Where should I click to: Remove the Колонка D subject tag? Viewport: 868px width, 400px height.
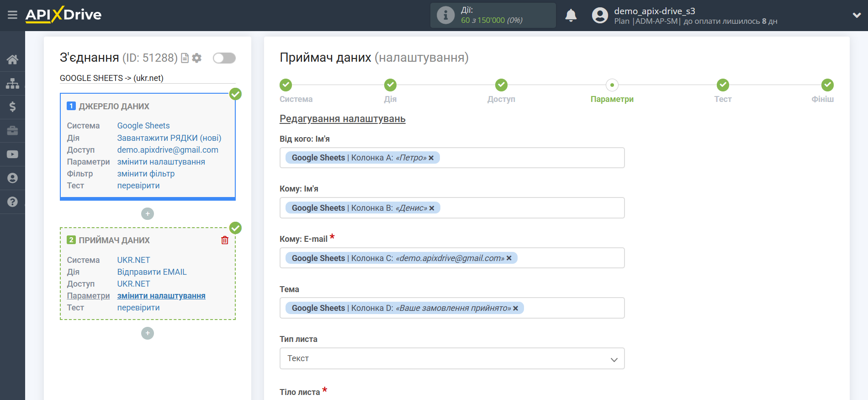pos(515,309)
